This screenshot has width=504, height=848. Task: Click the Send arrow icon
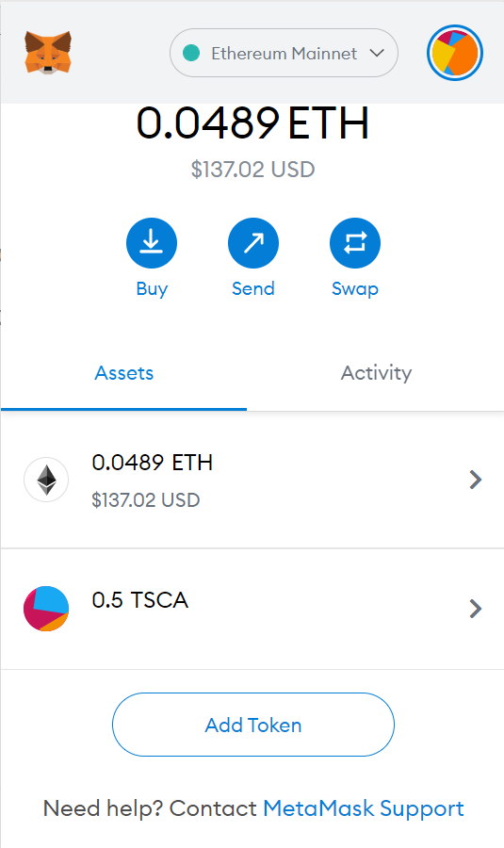pyautogui.click(x=253, y=243)
